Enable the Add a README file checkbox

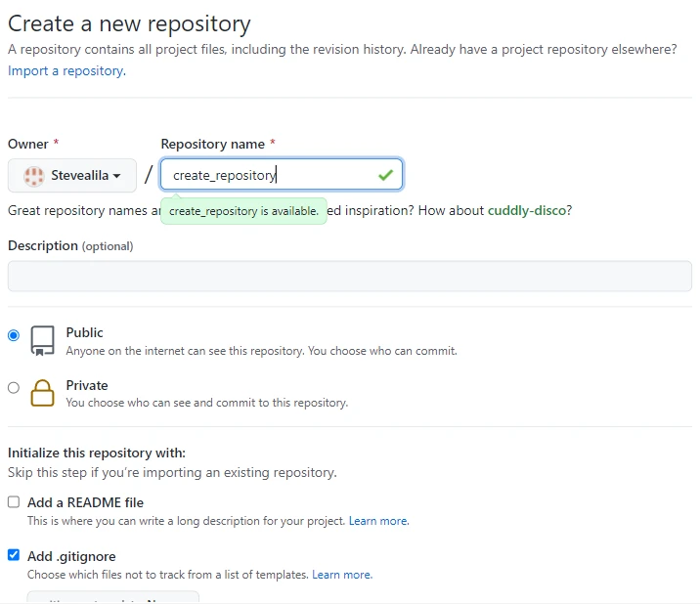[14, 502]
